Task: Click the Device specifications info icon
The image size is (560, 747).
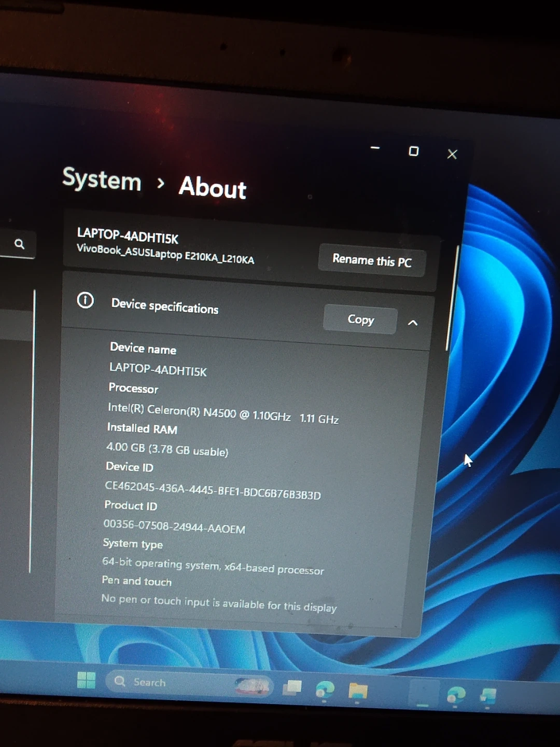Action: [86, 300]
